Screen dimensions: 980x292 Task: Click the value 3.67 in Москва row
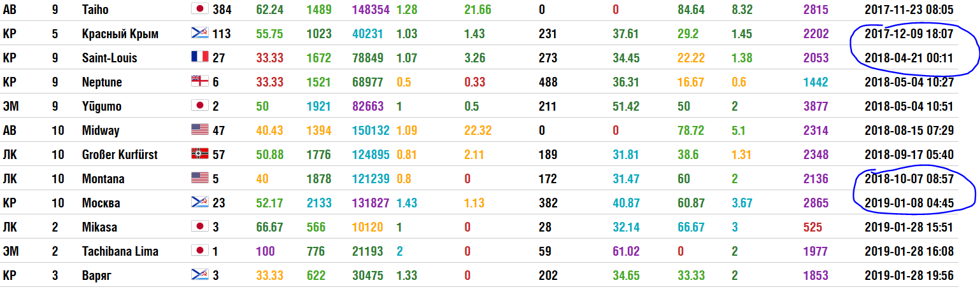742,203
